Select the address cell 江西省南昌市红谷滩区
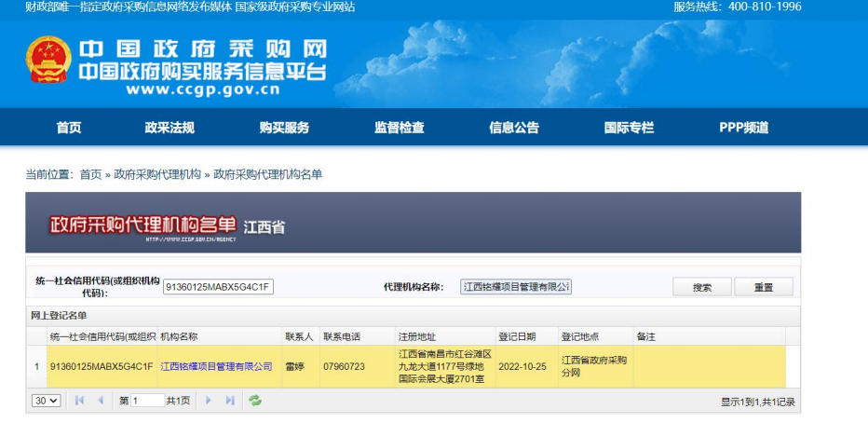The width and height of the screenshot is (868, 423). tap(445, 366)
